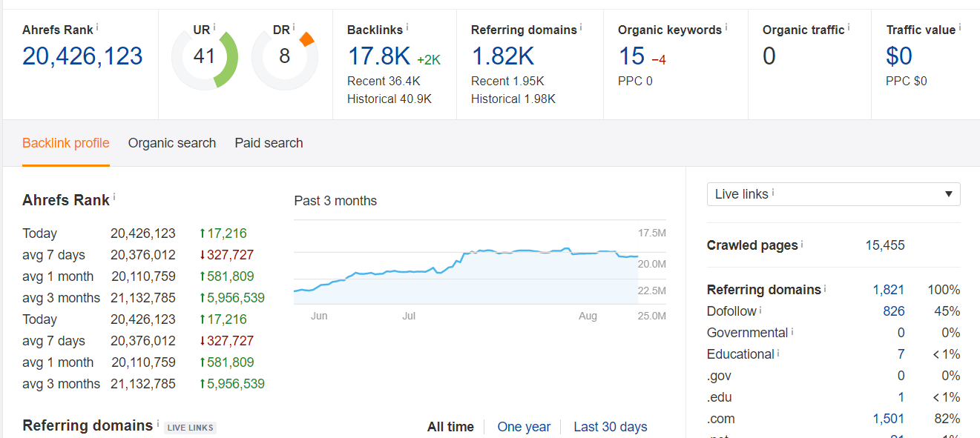
Task: Switch to Organic search tab
Action: click(x=172, y=143)
